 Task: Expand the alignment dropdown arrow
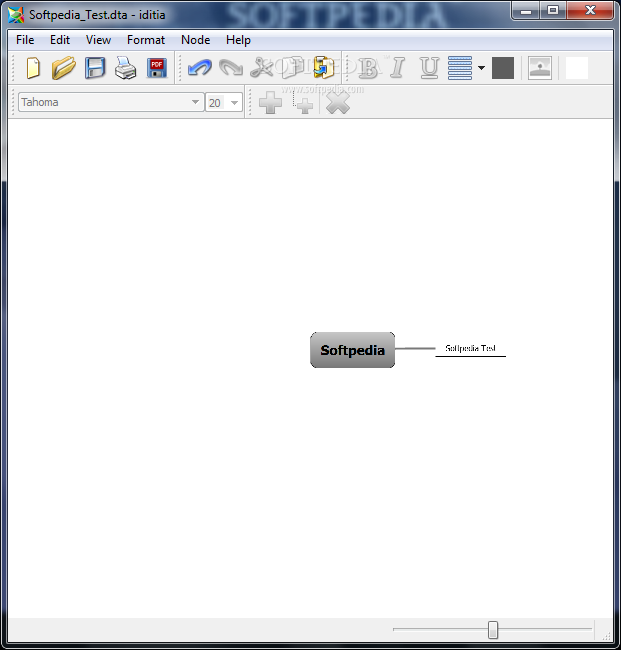tap(481, 68)
